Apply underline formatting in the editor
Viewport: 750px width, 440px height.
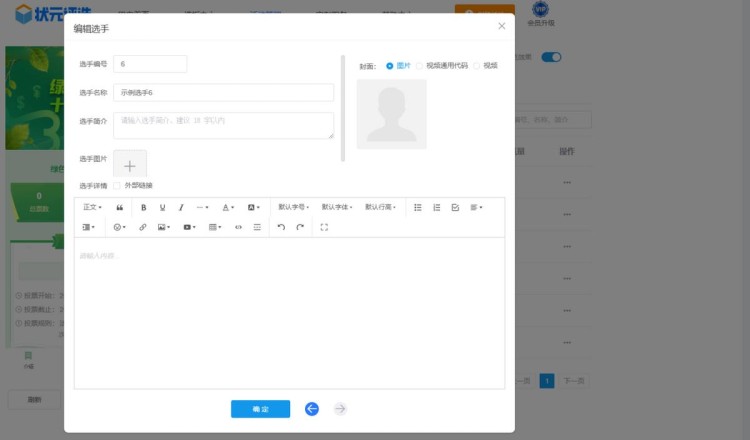point(162,208)
